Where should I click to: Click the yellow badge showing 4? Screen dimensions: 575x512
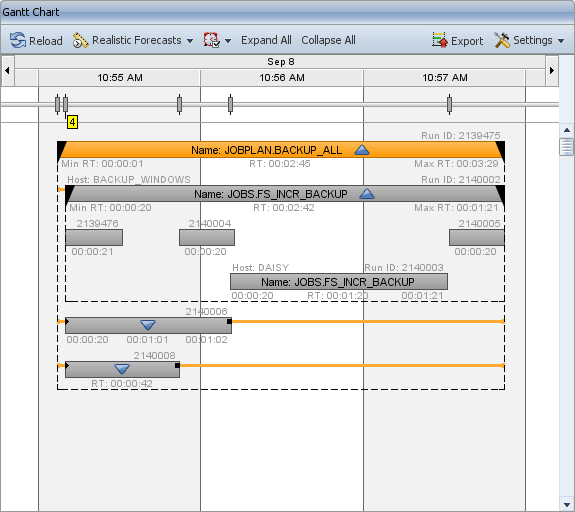[72, 122]
